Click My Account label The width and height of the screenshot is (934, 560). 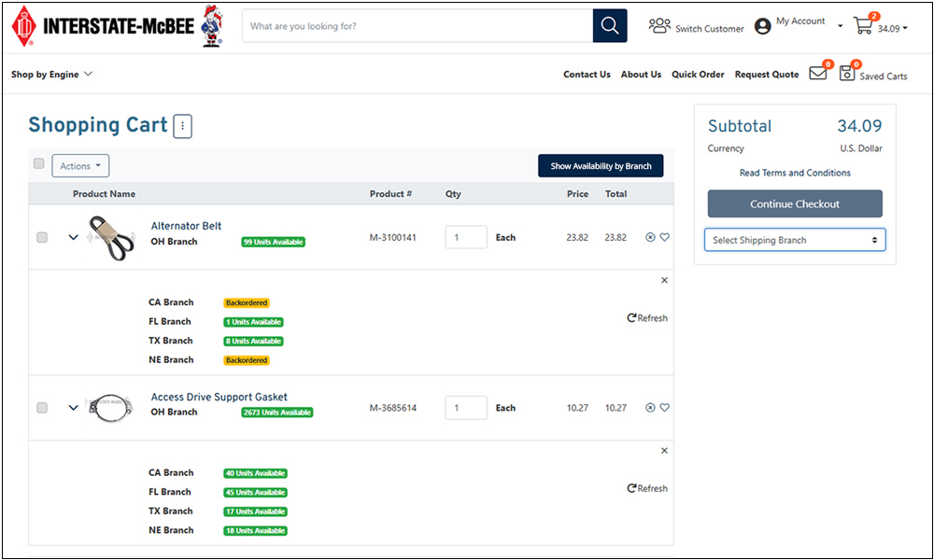800,21
